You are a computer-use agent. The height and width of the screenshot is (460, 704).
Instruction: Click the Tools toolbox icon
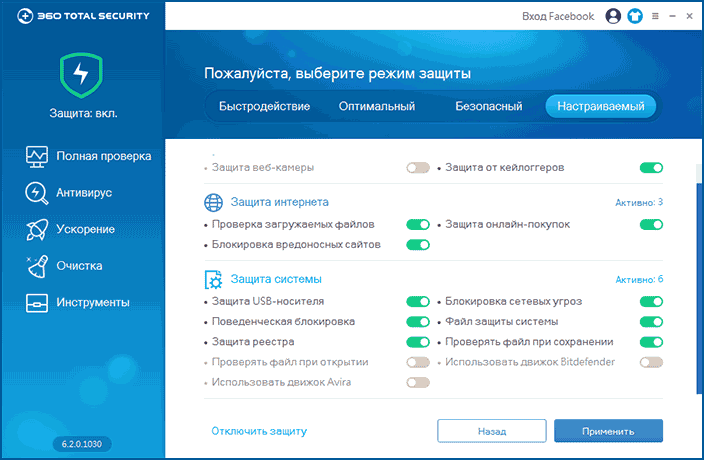tap(37, 303)
